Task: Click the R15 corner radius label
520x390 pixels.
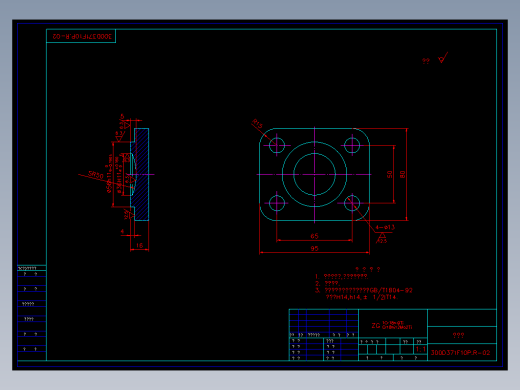Action: tap(257, 123)
